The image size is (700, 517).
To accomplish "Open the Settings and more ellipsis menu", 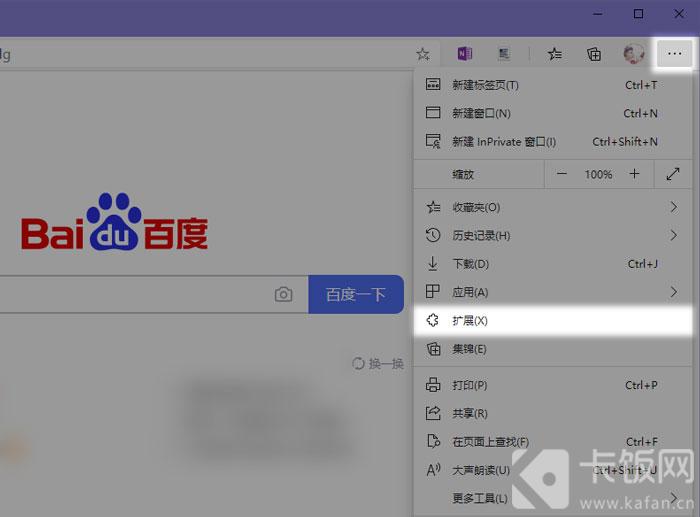I will click(x=674, y=54).
